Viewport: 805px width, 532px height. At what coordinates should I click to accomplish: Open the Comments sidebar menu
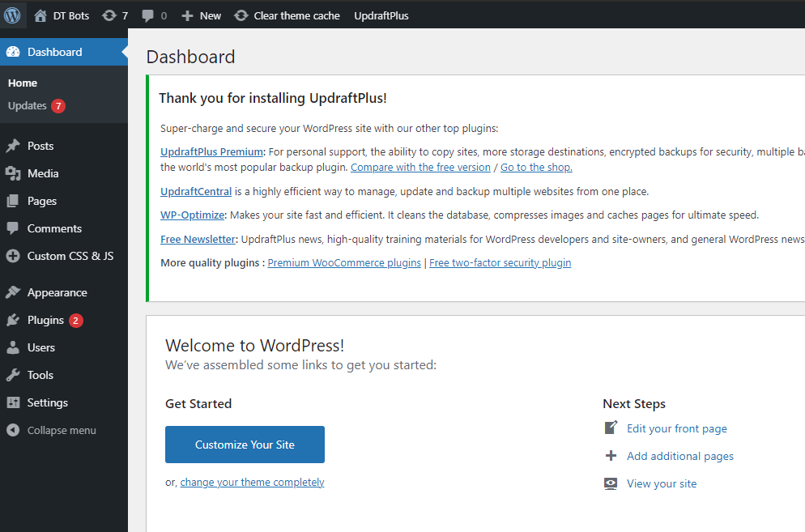pos(64,228)
